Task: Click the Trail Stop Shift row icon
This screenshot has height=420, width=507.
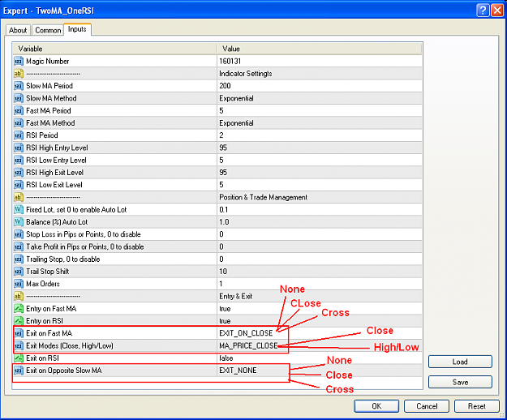Action: [19, 272]
